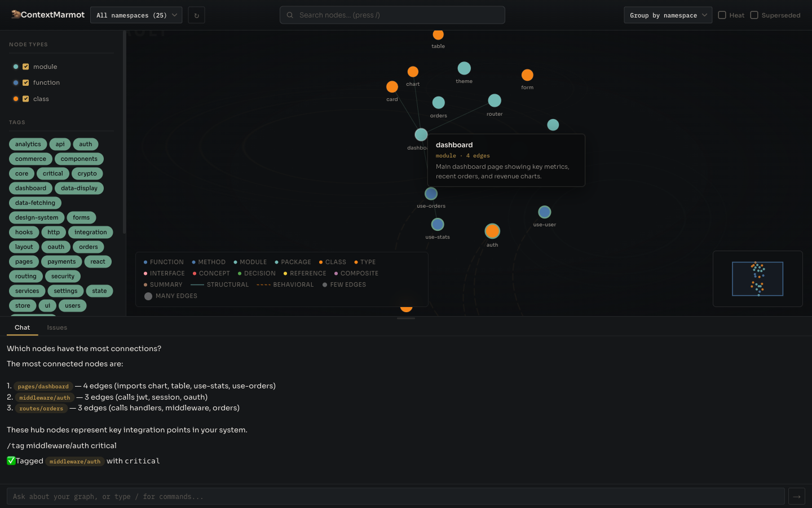Click the send message arrow icon
Image resolution: width=812 pixels, height=508 pixels.
coord(796,496)
